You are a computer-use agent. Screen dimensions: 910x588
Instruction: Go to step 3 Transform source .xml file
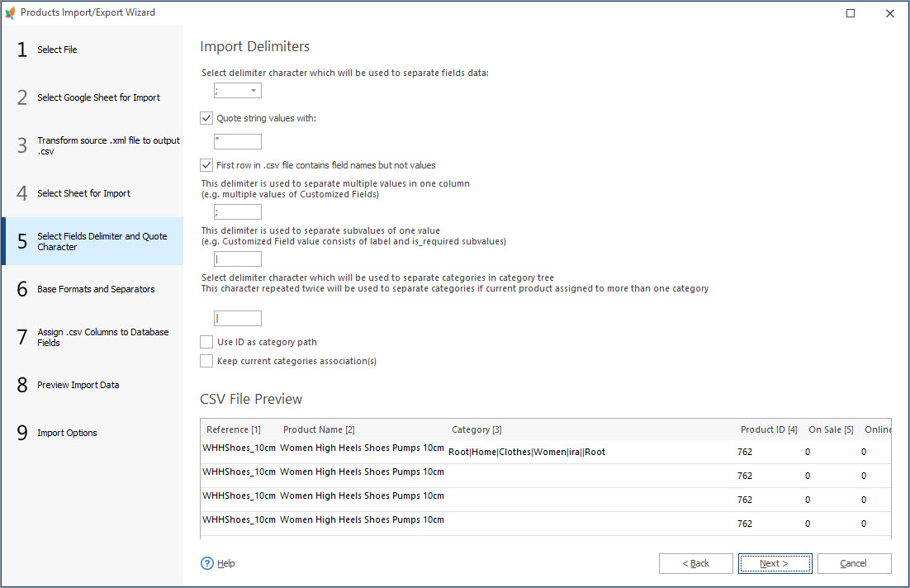point(92,145)
